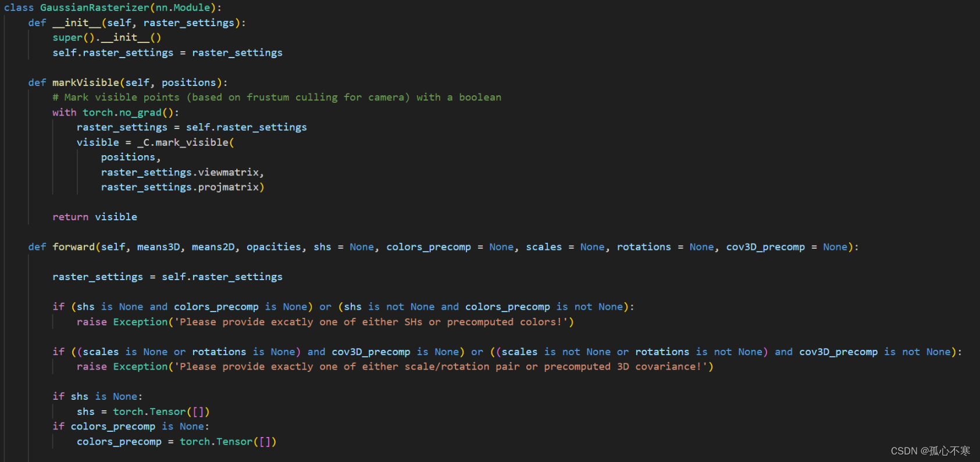The image size is (980, 462).
Task: Click torch.no_grad() in the with statement
Action: coord(128,113)
